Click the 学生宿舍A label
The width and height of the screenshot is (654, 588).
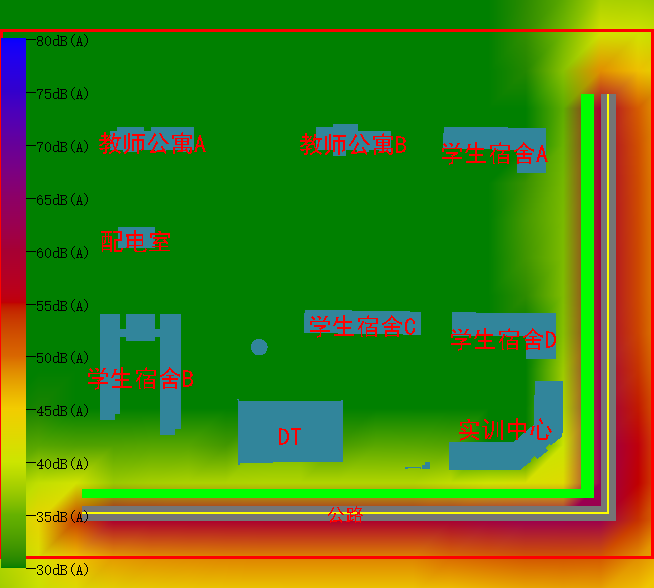coord(494,154)
